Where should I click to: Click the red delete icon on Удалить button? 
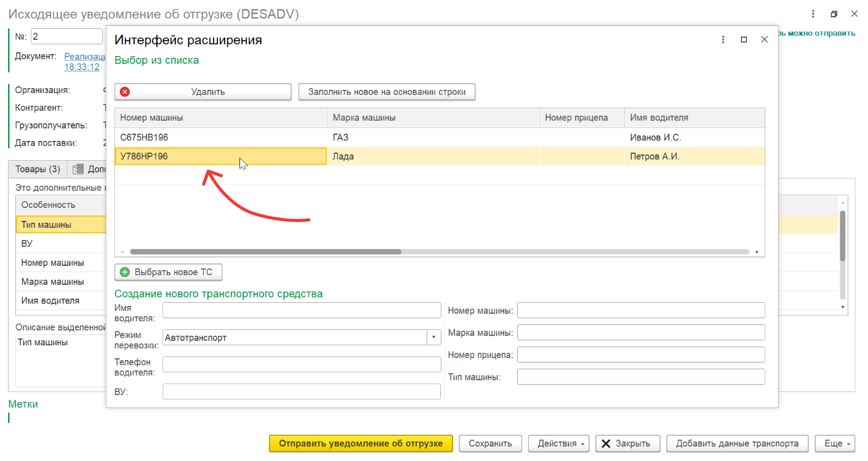[125, 92]
